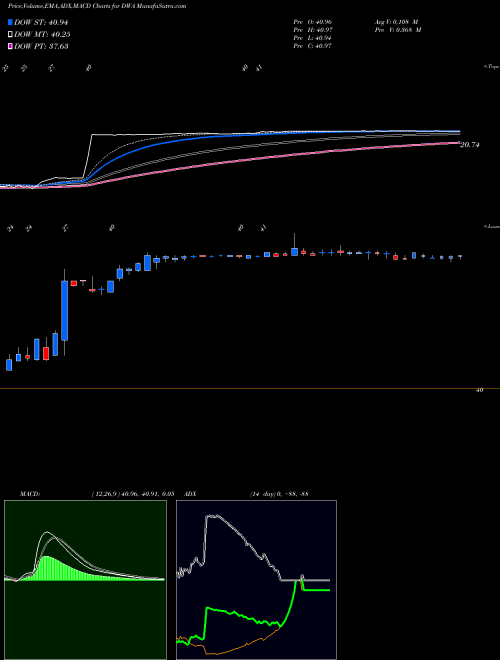
Task: Click the 'MACD:' panel heading
Action: (29, 494)
